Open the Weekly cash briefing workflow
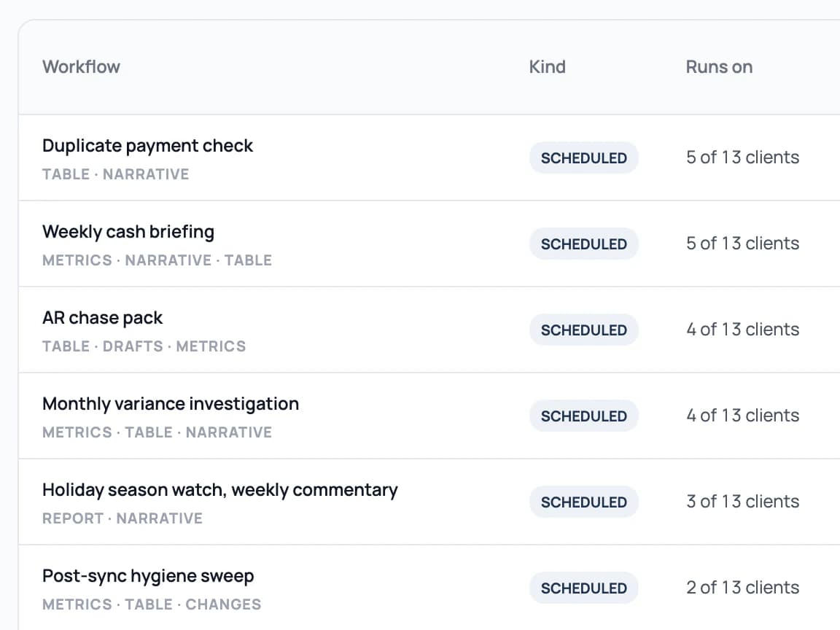This screenshot has height=630, width=840. click(128, 232)
